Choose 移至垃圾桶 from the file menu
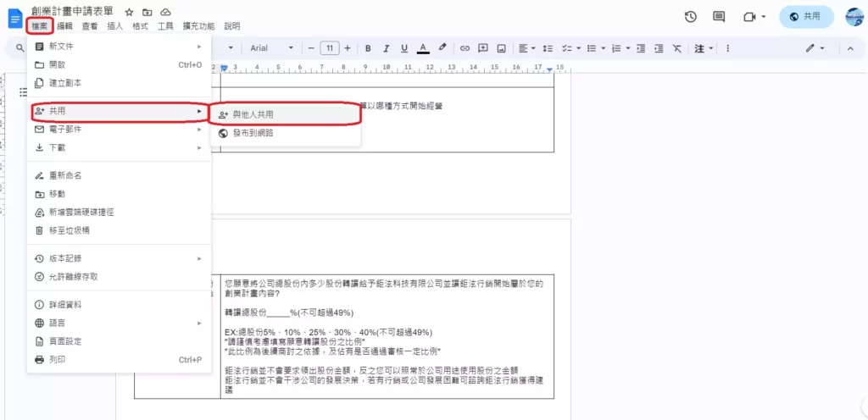The image size is (868, 420). (x=119, y=230)
